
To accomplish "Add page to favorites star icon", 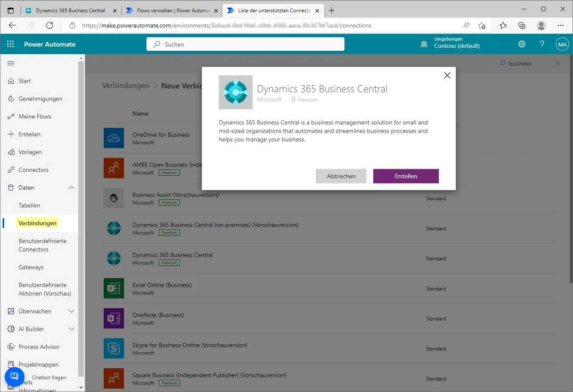I will pos(482,25).
